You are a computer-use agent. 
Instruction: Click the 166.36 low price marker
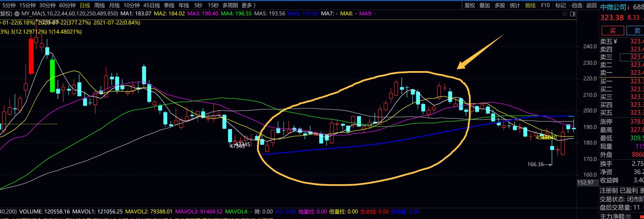[535, 164]
